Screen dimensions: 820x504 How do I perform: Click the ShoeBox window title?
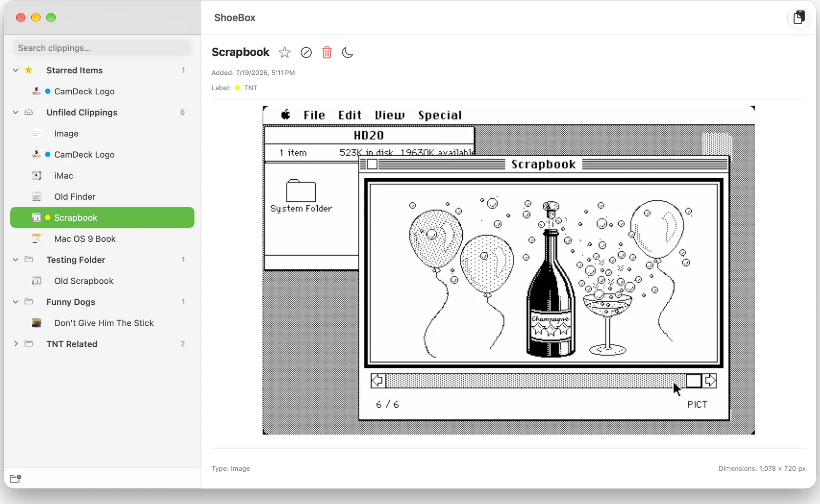click(x=235, y=17)
